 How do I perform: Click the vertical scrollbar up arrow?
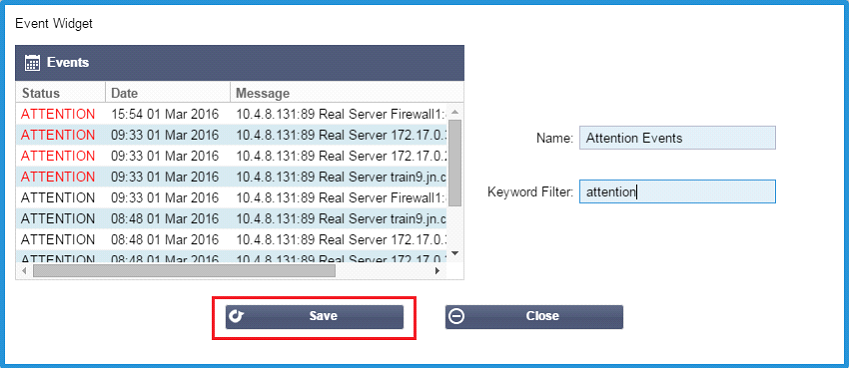(x=455, y=112)
